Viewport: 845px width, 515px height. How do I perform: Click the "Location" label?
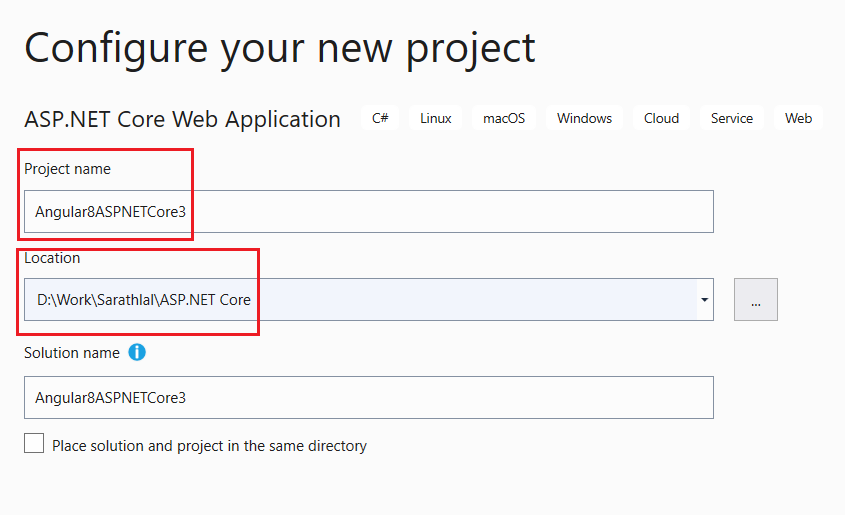pos(52,258)
